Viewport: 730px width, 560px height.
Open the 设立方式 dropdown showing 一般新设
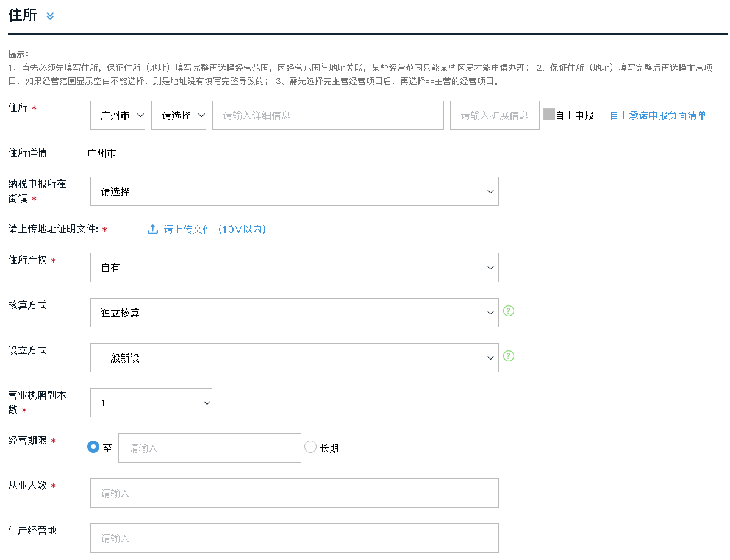click(x=294, y=357)
